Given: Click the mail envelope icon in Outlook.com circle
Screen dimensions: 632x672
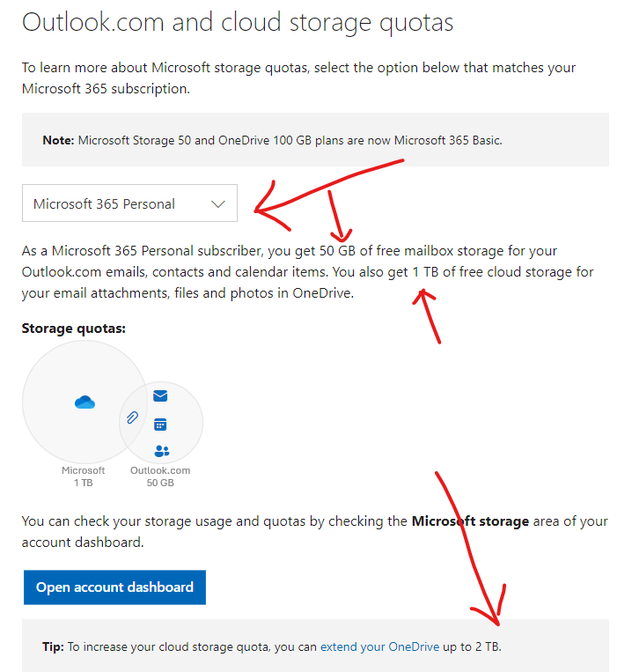Looking at the screenshot, I should pyautogui.click(x=160, y=395).
